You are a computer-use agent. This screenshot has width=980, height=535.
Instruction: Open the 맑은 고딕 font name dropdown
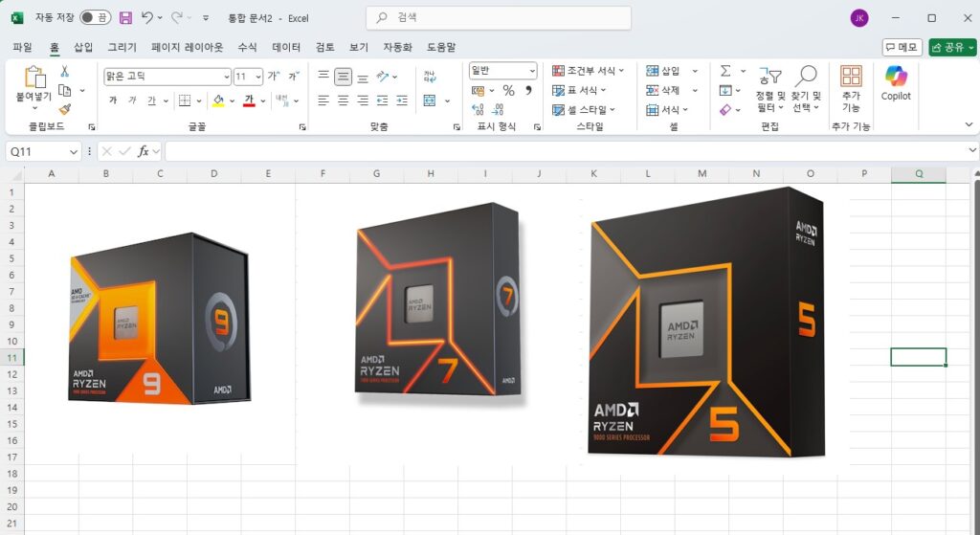pos(226,77)
